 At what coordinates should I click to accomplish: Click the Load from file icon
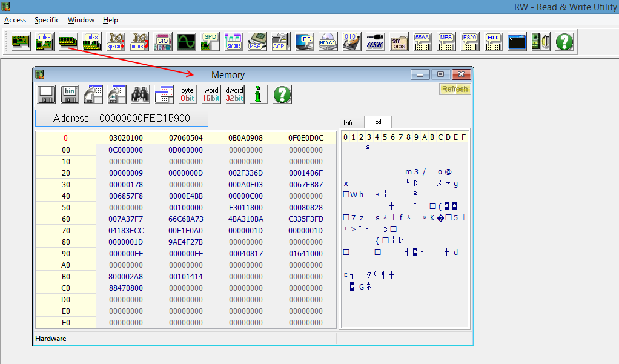[x=93, y=94]
